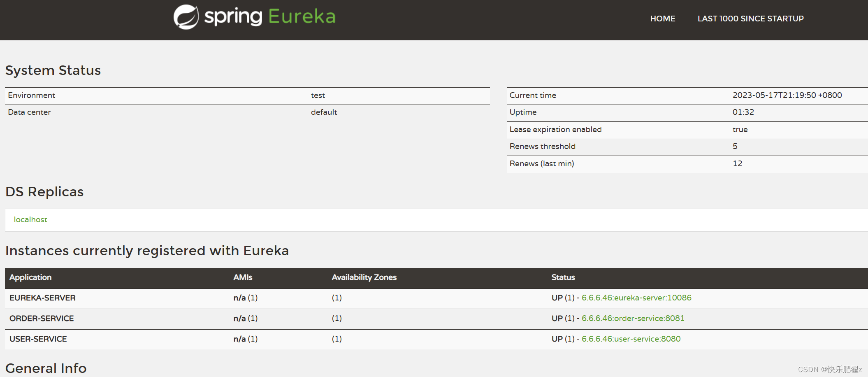Click the System Status heading
Viewport: 868px width, 377px height.
[53, 70]
